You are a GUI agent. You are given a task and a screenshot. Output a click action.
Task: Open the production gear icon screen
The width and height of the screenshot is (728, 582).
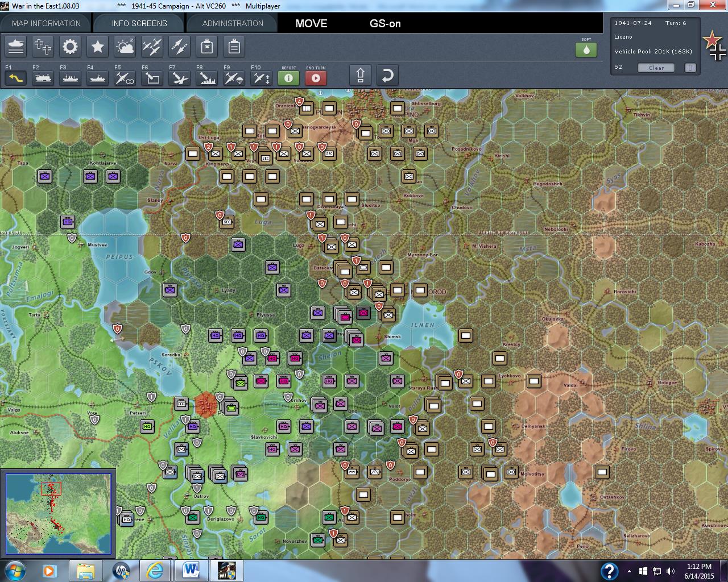[71, 47]
